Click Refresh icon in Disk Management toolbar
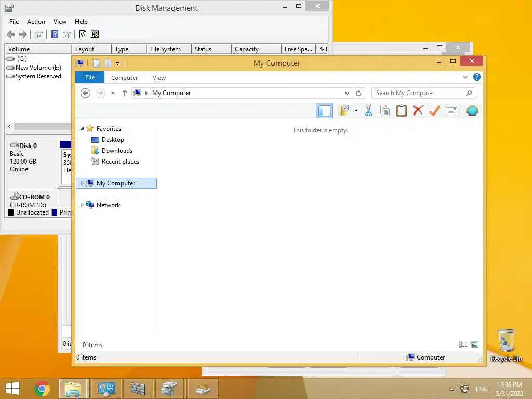The image size is (532, 399). 83,34
